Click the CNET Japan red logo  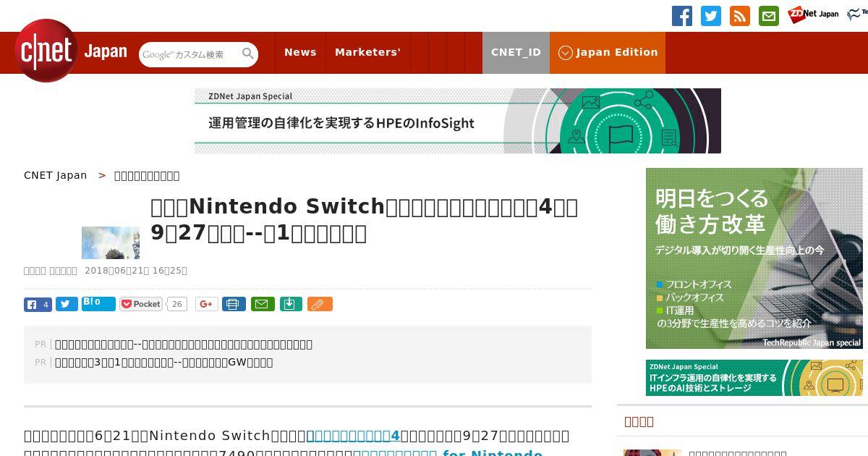[x=72, y=51]
